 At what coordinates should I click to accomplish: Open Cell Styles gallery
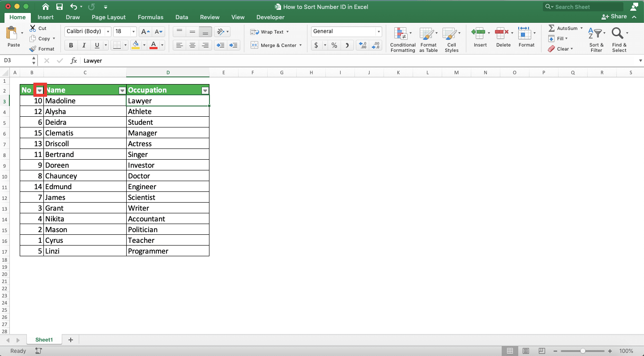(x=452, y=40)
